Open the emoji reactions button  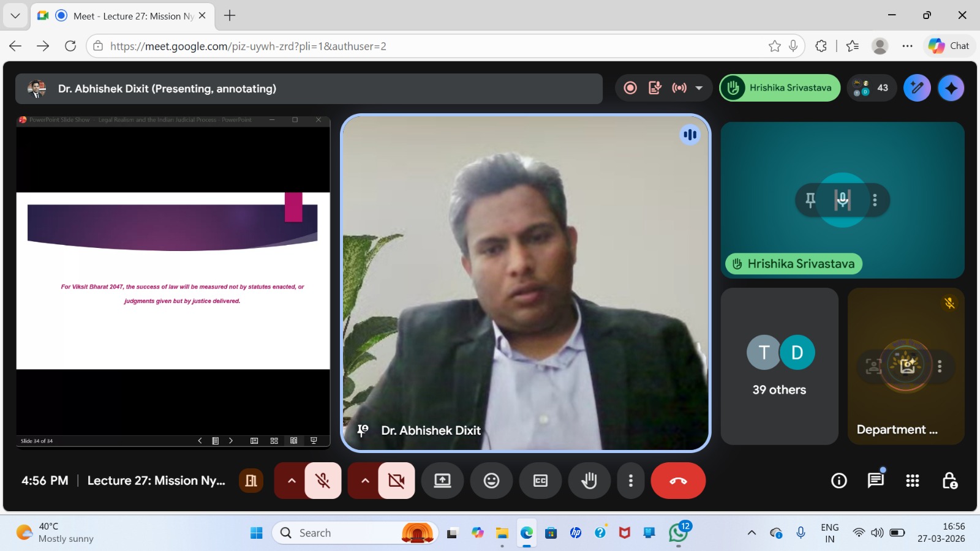pos(491,481)
